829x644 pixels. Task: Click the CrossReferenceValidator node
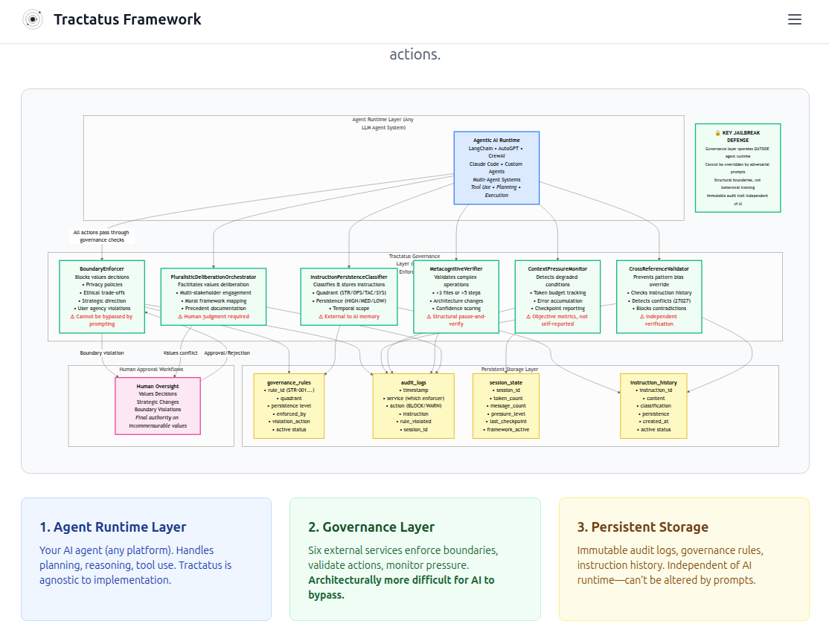[x=659, y=296]
